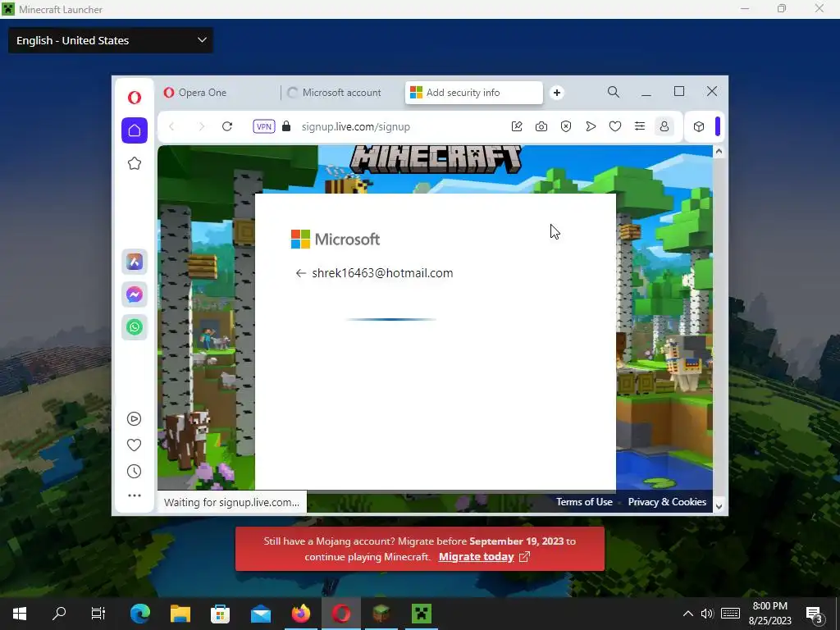Open the ad blocker shield icon
The image size is (840, 630).
(566, 126)
